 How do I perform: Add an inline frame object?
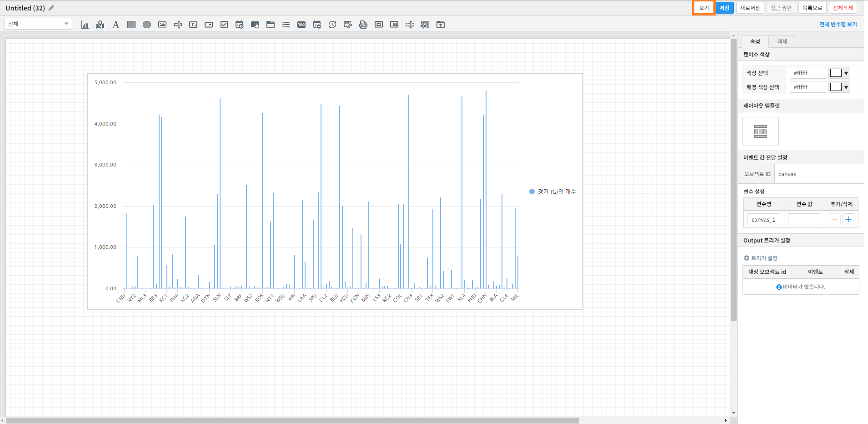[379, 25]
